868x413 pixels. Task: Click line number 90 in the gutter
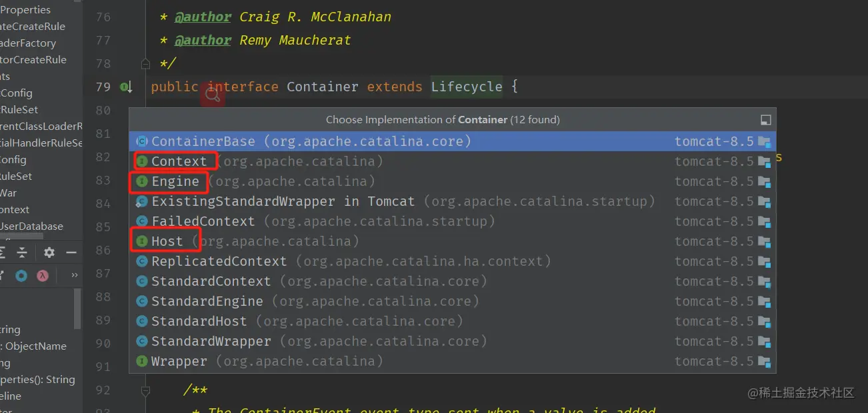click(103, 343)
